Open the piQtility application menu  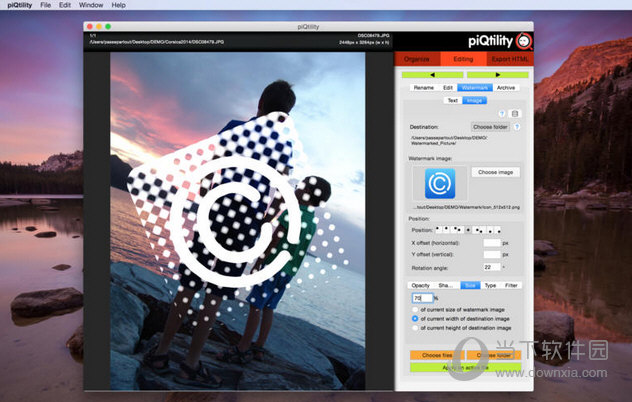tap(19, 5)
